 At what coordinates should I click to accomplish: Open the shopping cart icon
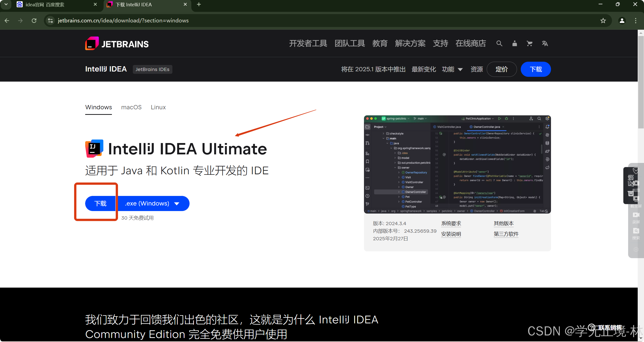click(x=530, y=44)
